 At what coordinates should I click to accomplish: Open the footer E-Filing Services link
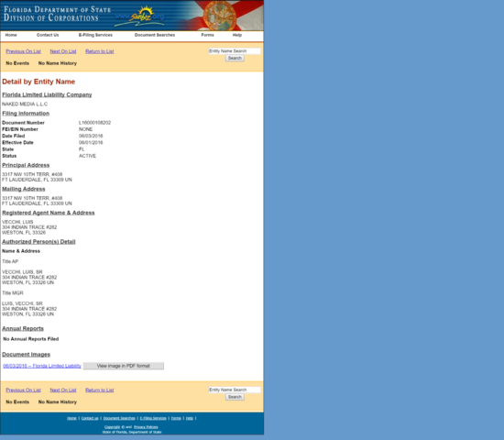point(153,418)
